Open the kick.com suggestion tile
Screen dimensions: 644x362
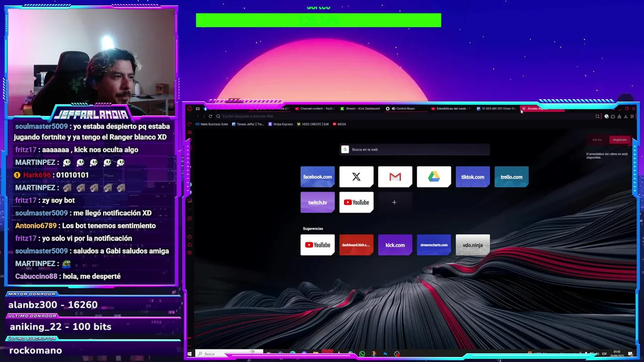pos(395,245)
